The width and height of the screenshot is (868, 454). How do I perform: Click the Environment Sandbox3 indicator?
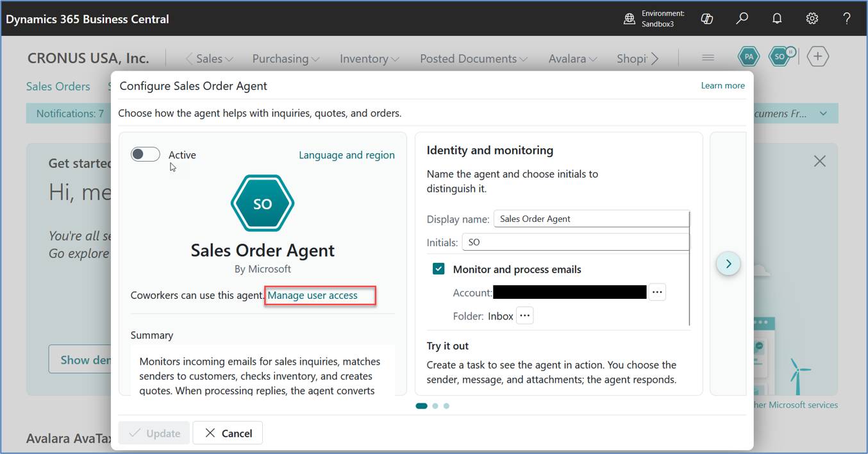pos(655,19)
